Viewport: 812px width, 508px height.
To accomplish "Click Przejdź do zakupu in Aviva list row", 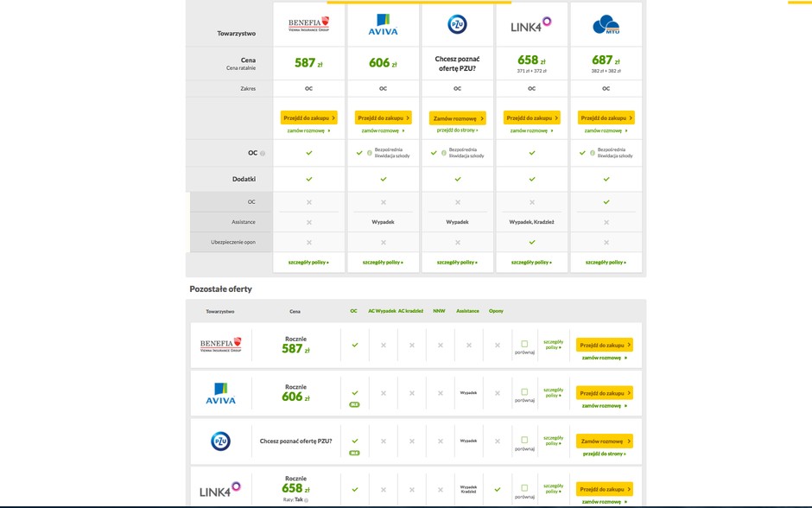I will click(x=605, y=393).
